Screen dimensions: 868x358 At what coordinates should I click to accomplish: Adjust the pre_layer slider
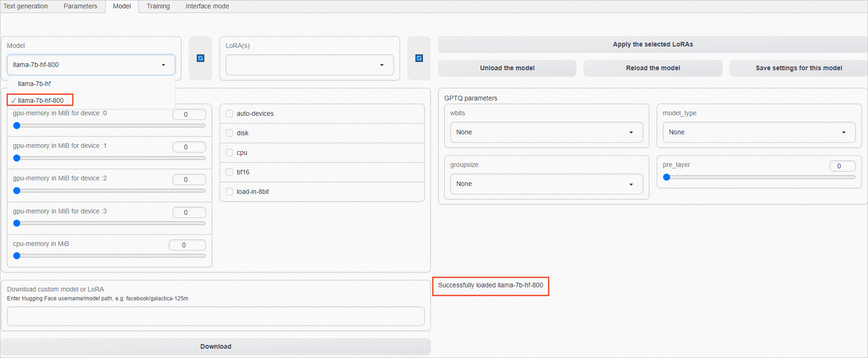[759, 177]
